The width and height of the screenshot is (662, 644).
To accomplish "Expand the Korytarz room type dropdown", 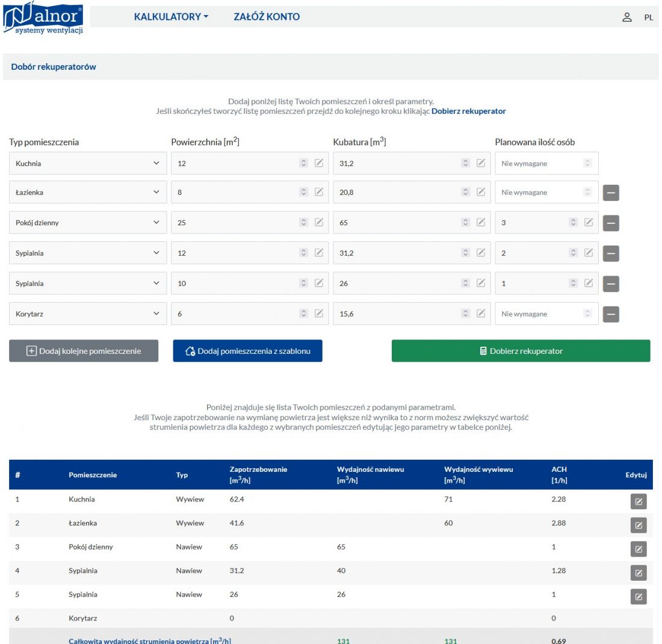I will click(88, 314).
